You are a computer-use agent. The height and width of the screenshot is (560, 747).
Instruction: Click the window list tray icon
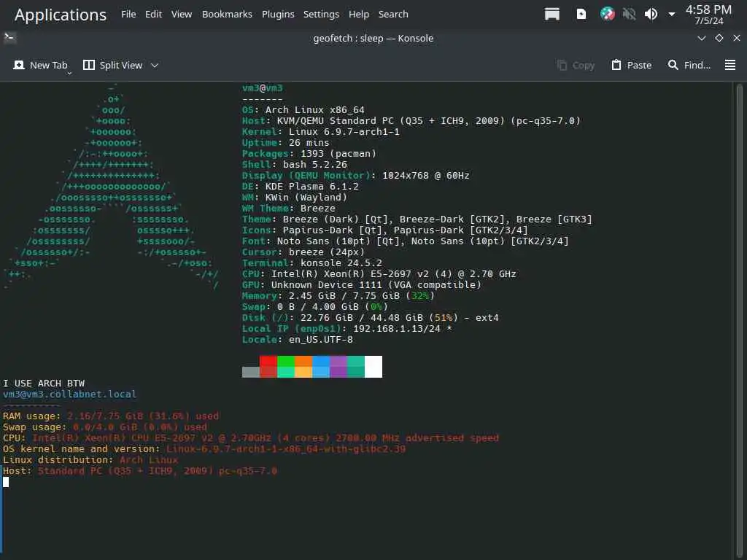point(551,15)
